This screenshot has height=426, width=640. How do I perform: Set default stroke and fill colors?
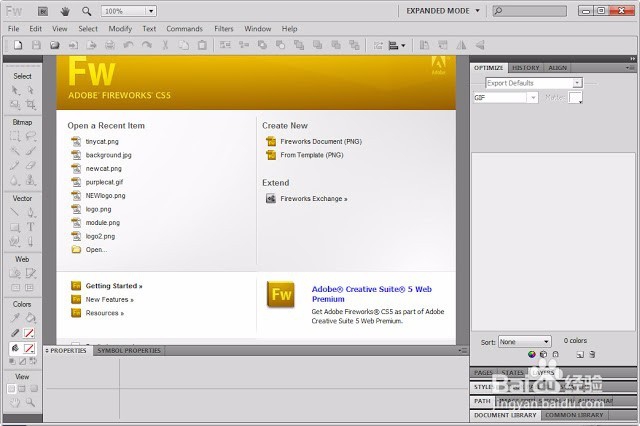[x=12, y=362]
